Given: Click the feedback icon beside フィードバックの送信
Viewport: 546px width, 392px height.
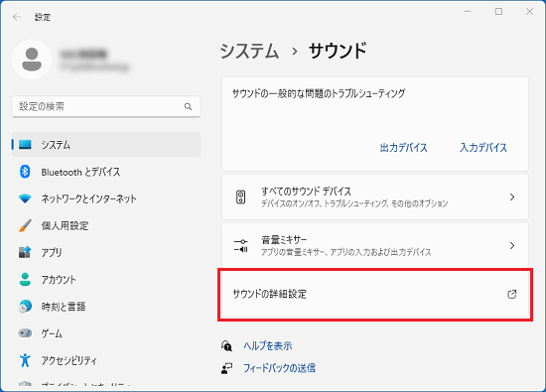Looking at the screenshot, I should click(x=226, y=368).
